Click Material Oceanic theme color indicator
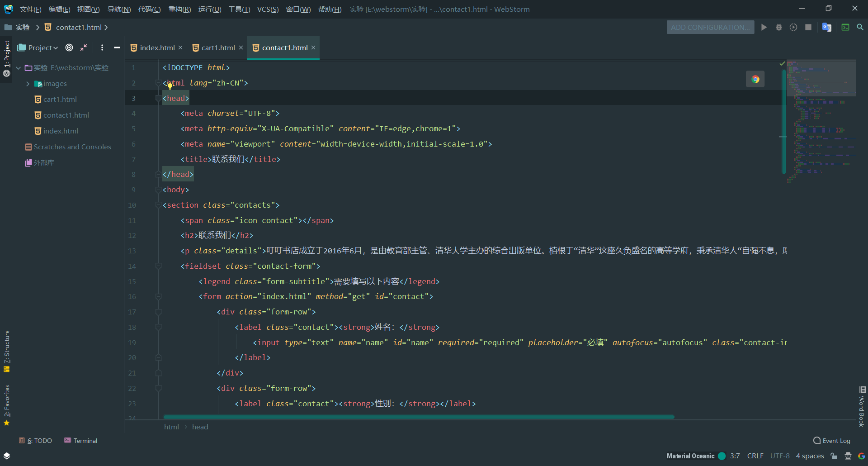 tap(722, 456)
